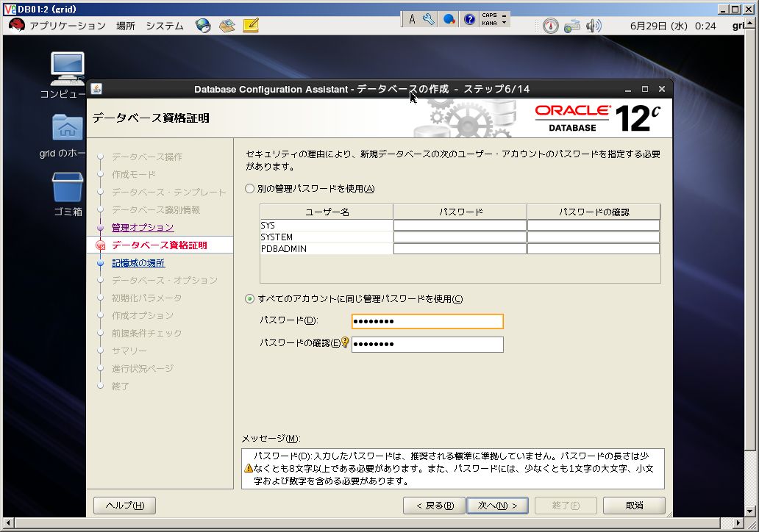This screenshot has width=759, height=532.
Task: Click the パスワード(D) input field
Action: (427, 321)
